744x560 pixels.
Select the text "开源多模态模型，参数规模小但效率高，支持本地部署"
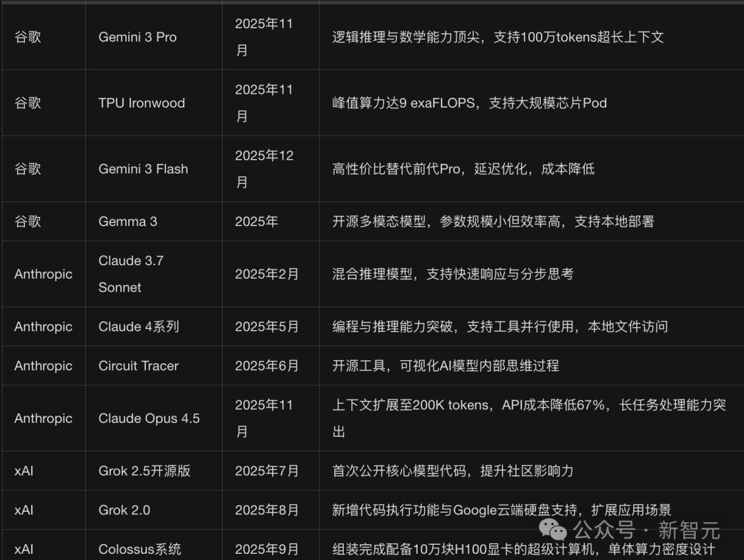493,222
